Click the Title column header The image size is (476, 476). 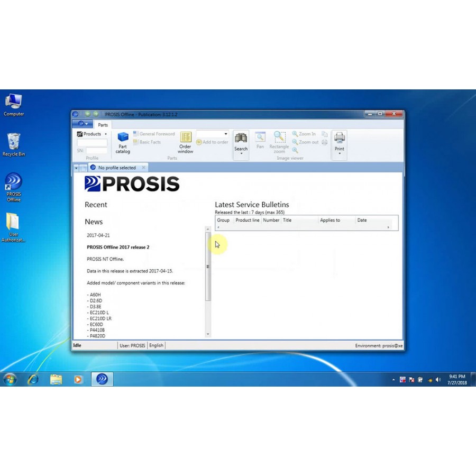click(x=300, y=220)
